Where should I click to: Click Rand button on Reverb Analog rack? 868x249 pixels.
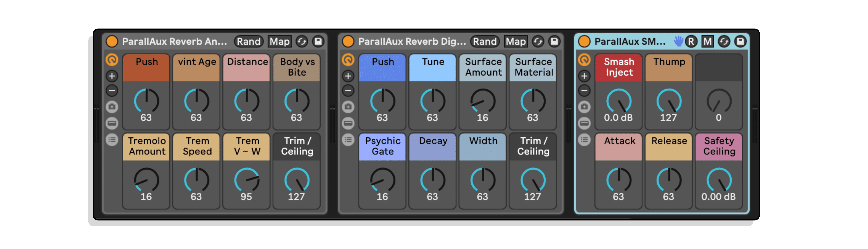click(x=249, y=42)
